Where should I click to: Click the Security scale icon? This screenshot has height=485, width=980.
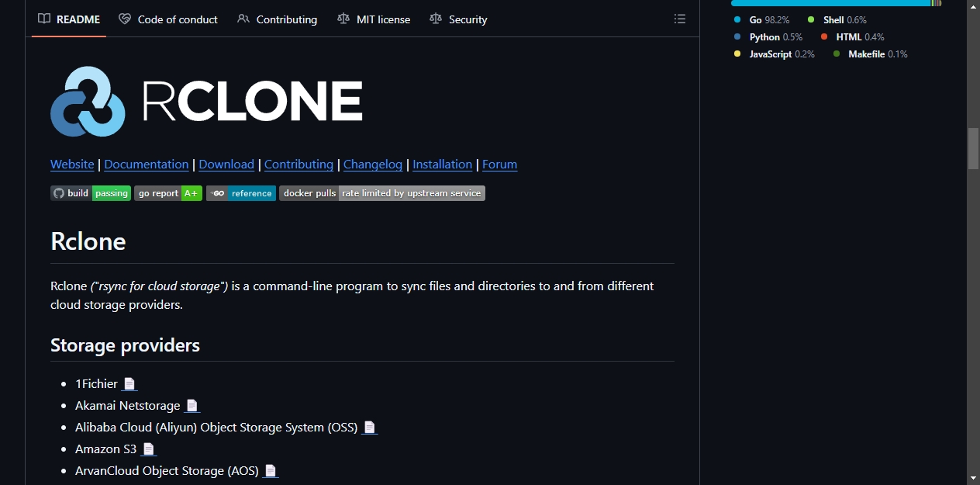(x=436, y=19)
